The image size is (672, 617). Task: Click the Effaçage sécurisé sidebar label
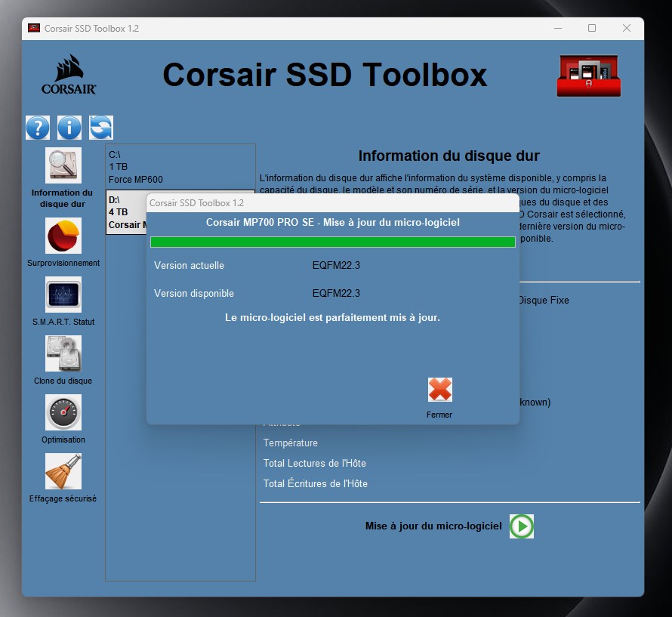click(x=63, y=498)
